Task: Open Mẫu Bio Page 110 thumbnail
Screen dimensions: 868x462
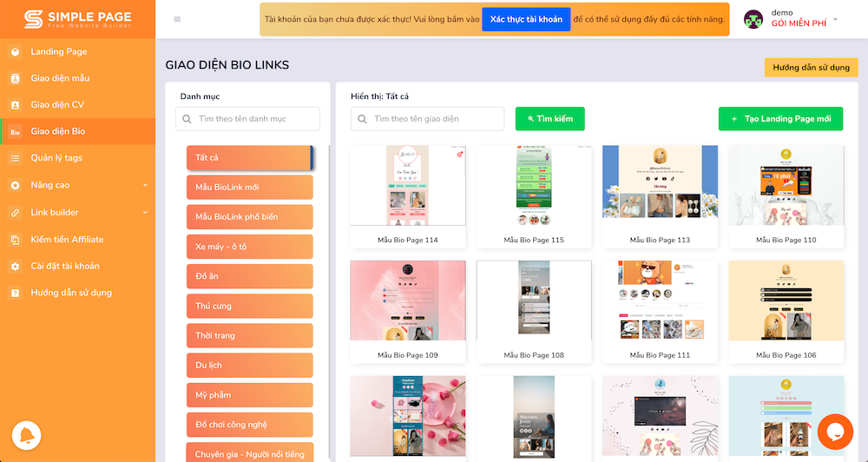Action: (x=786, y=186)
